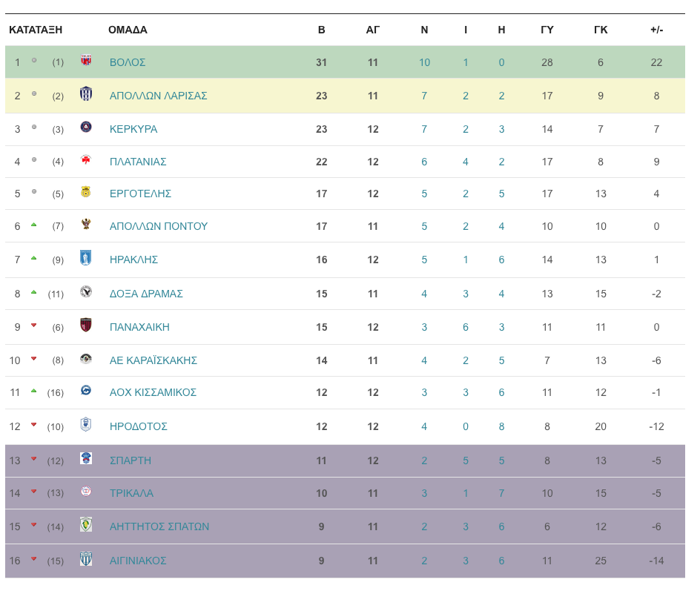This screenshot has width=700, height=591.
Task: Click the ΑΟΧ ΚΙΣΣΑΜΙΚΟΣ club logo
Action: pos(86,391)
